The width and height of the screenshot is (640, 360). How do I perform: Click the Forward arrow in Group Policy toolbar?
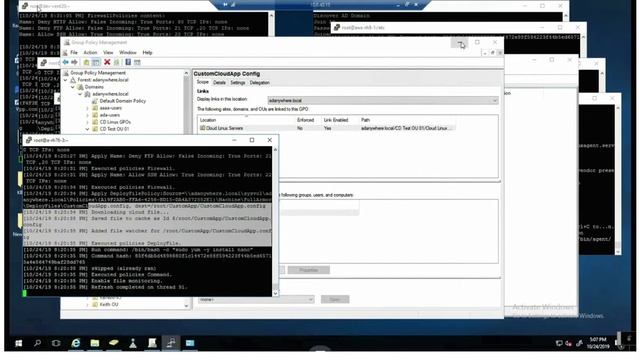74,62
